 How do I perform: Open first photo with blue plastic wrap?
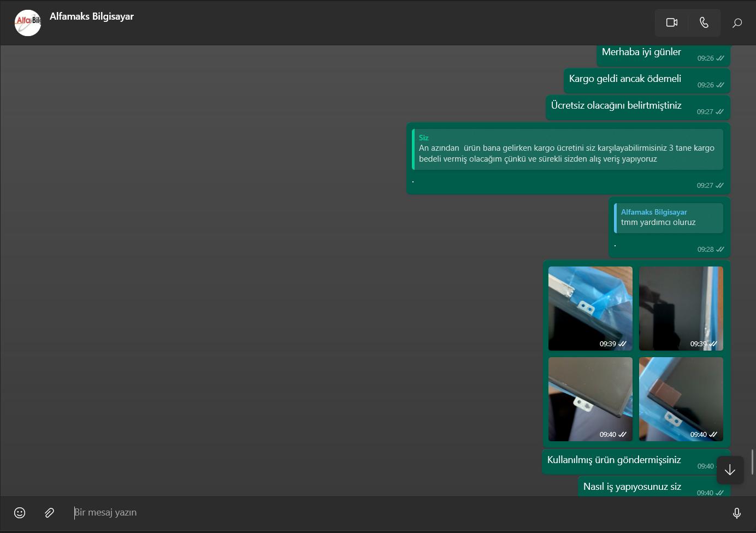coord(590,308)
